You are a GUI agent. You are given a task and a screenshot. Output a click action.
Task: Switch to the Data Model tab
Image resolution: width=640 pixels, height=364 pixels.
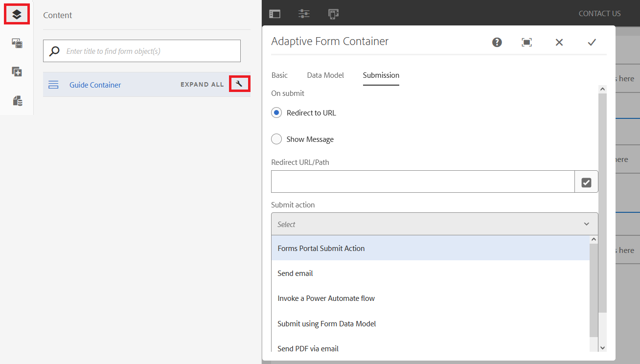325,75
